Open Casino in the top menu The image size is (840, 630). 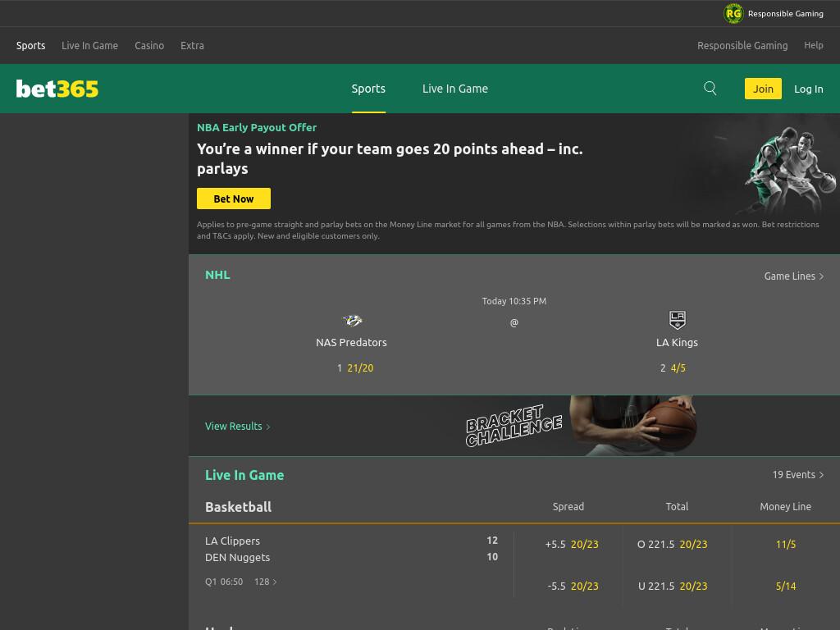click(x=149, y=46)
